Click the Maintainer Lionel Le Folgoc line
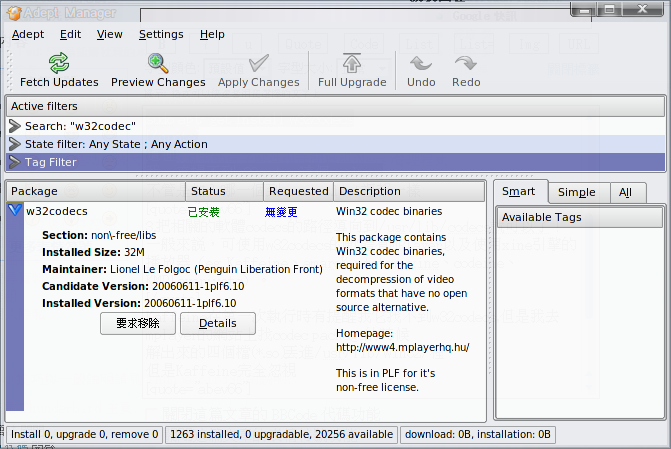 point(182,269)
